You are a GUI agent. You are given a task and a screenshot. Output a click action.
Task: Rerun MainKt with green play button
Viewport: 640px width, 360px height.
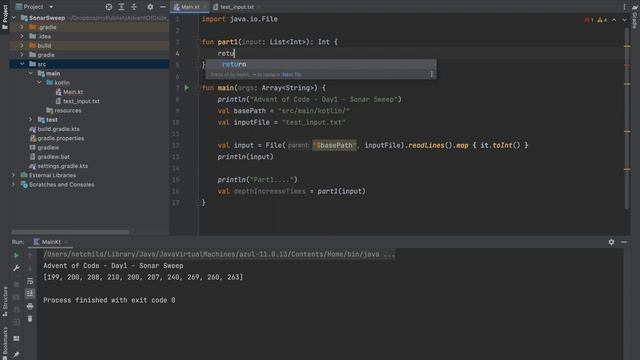point(16,255)
